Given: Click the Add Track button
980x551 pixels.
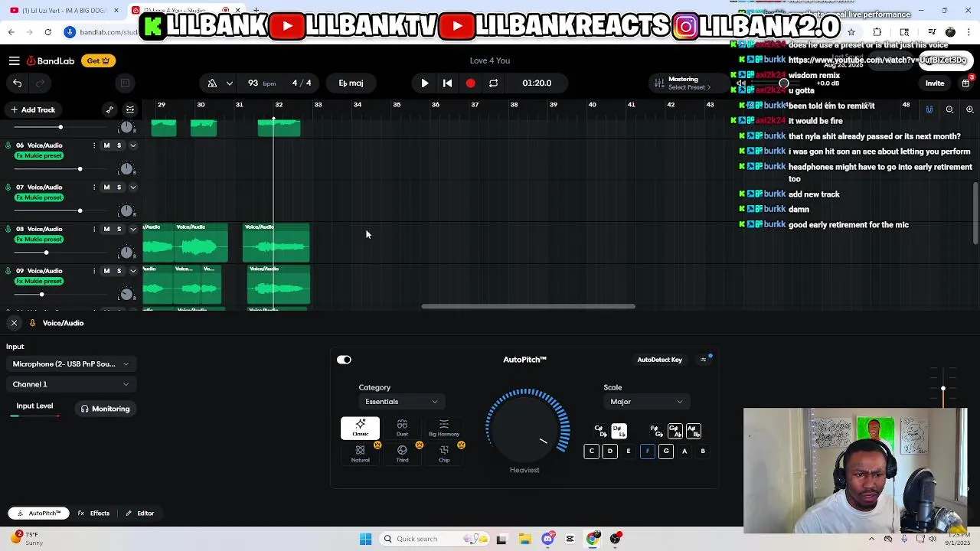Looking at the screenshot, I should [x=32, y=109].
